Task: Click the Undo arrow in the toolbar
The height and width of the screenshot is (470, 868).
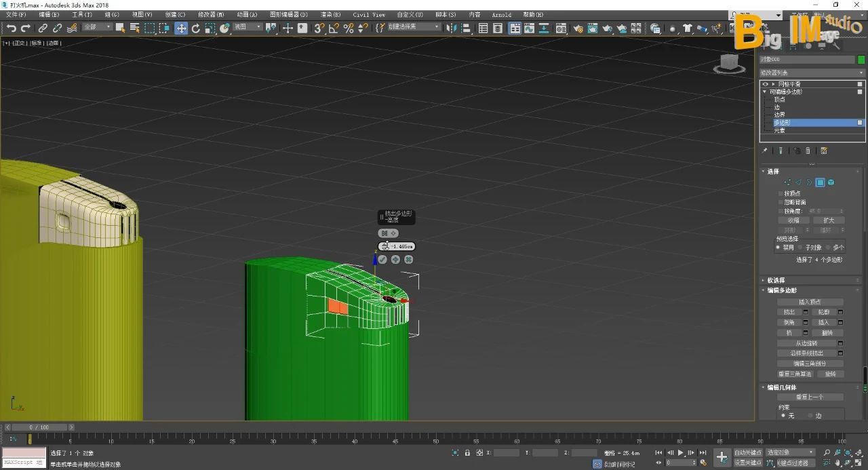Action: (11, 28)
